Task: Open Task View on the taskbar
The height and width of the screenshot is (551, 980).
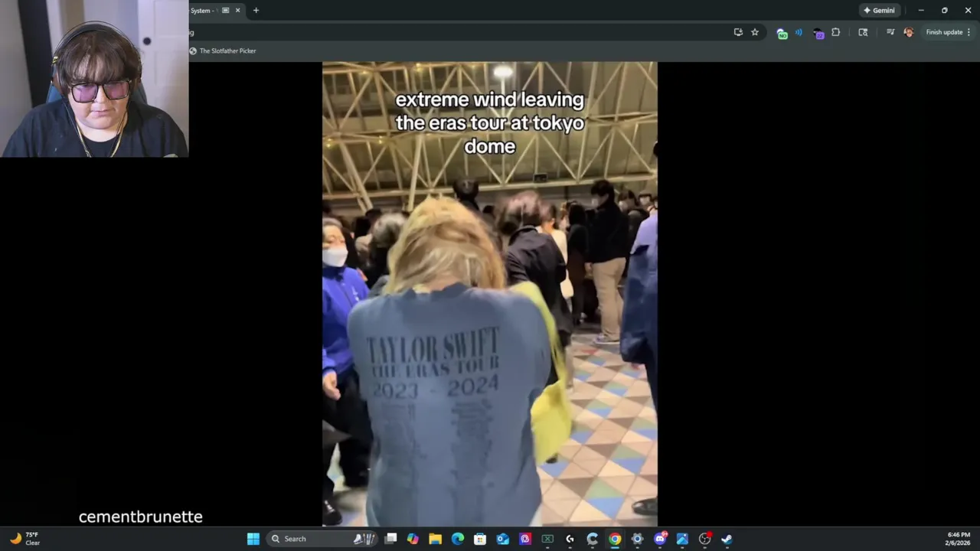Action: tap(390, 539)
